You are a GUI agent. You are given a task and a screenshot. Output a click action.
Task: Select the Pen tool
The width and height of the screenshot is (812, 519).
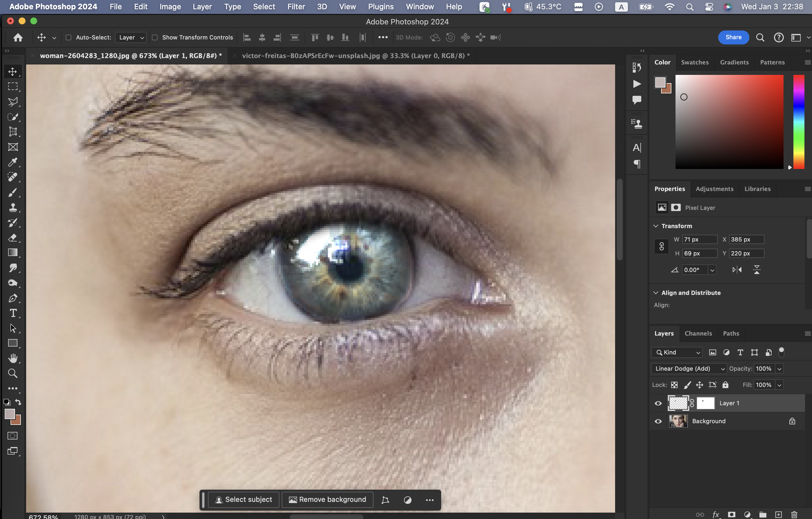(13, 298)
